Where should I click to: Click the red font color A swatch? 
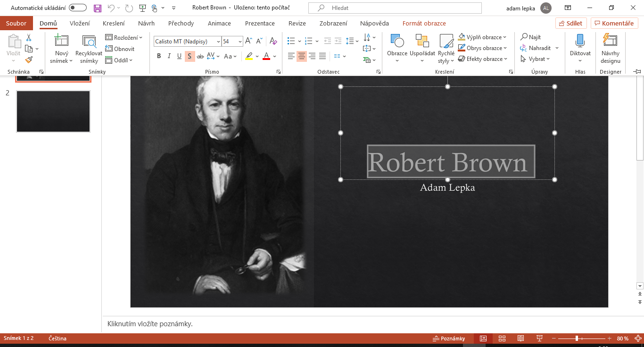point(266,56)
